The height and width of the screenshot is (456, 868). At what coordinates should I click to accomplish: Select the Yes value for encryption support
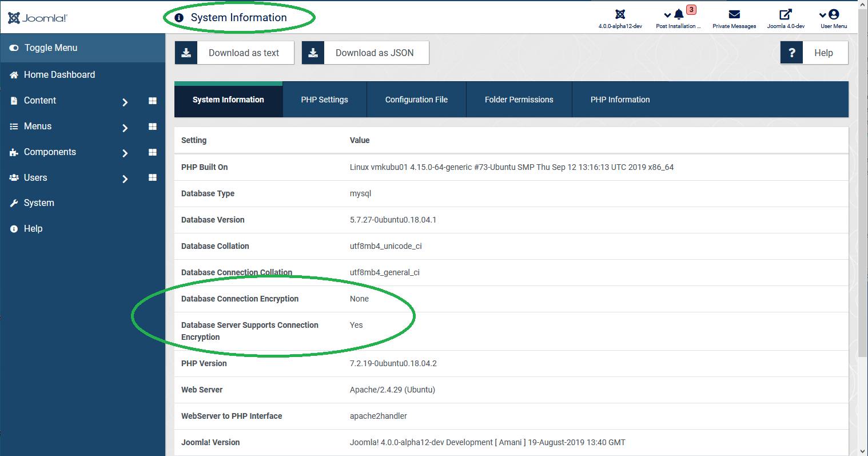(x=356, y=325)
